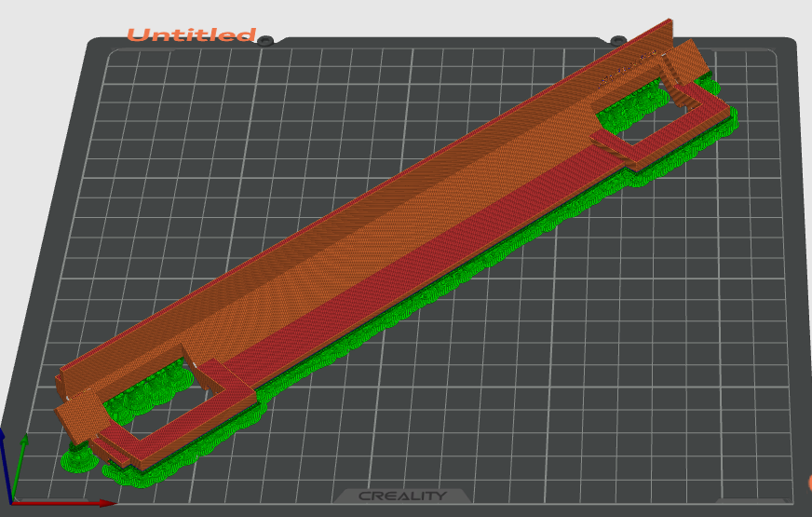The width and height of the screenshot is (812, 517).
Task: Click the left screw hole atop the bed
Action: point(265,41)
